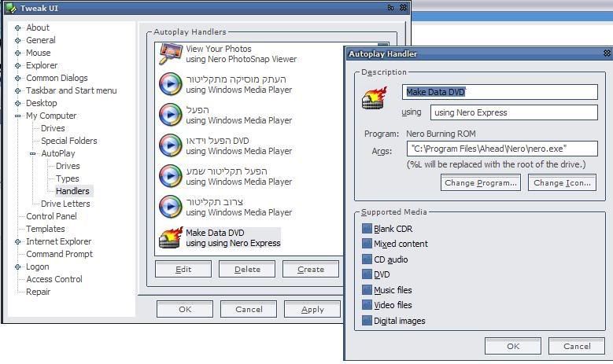Image resolution: width=613 pixels, height=364 pixels.
Task: Click the Nero flame icon in the Description group
Action: (374, 97)
